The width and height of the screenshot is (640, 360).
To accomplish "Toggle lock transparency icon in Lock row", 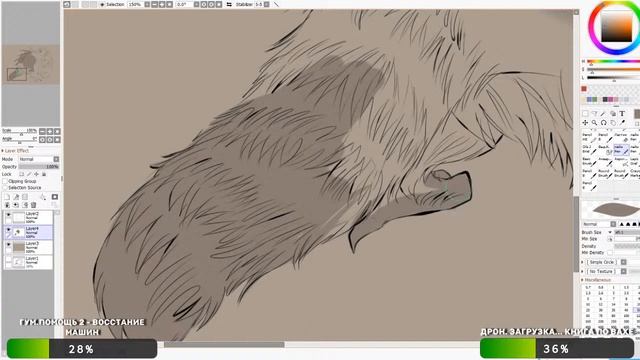I will pyautogui.click(x=22, y=174).
